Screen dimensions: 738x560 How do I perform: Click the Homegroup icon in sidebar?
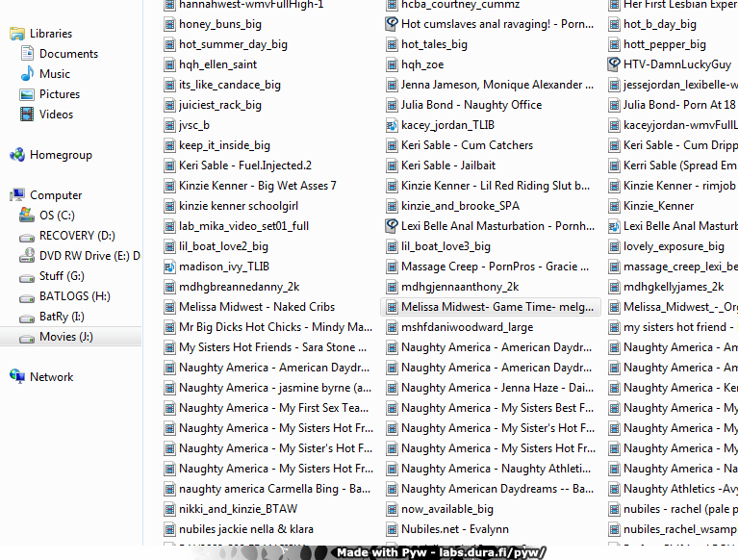point(17,155)
